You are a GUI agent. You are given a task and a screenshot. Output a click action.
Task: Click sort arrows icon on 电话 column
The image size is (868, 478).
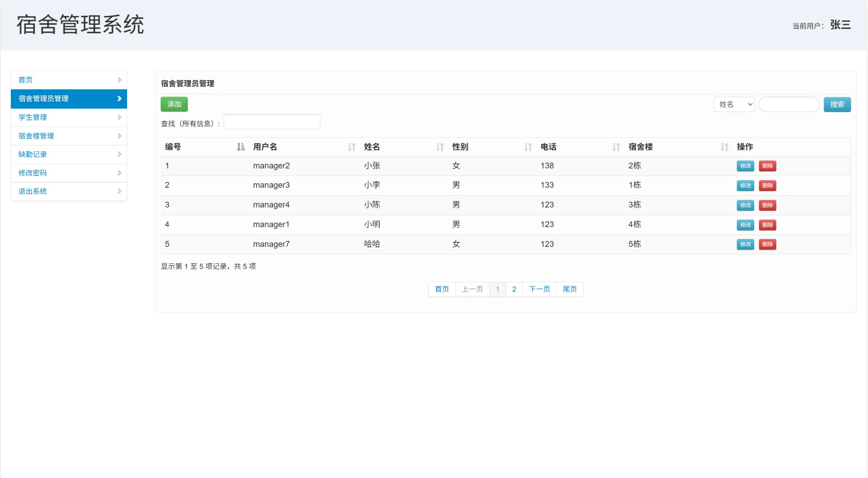pyautogui.click(x=616, y=147)
